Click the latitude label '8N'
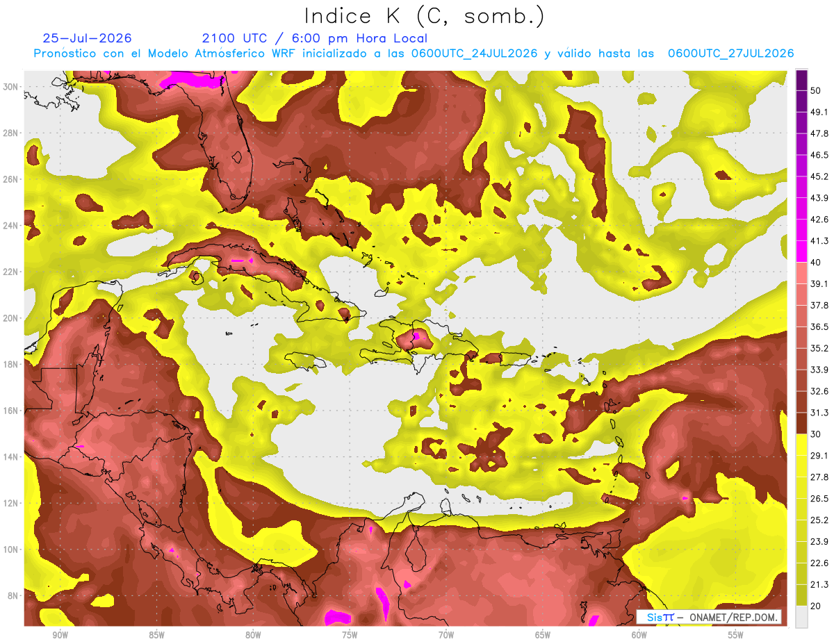The image size is (834, 644). click(13, 596)
